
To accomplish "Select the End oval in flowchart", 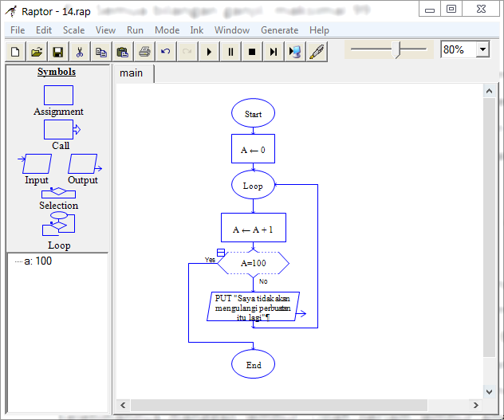I will [x=254, y=364].
